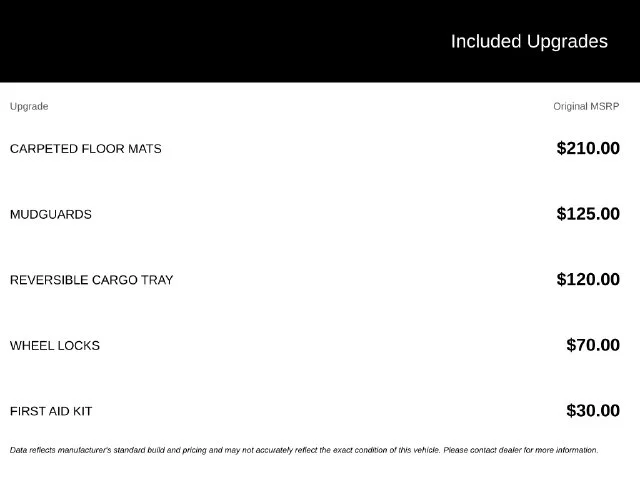Select the MUDGUARDS upgrade row label
640x480 pixels.
coord(51,214)
